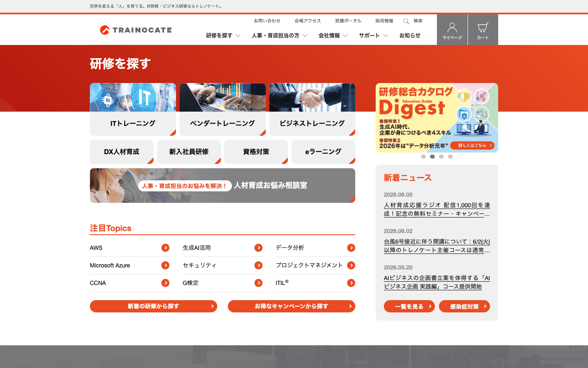Viewport: 588px width, 368px height.
Task: Click the arrow icon beside CCNA
Action: [165, 283]
